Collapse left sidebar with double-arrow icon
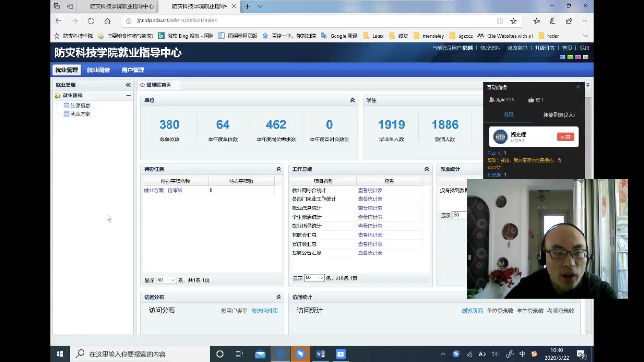This screenshot has height=362, width=644. pos(128,85)
